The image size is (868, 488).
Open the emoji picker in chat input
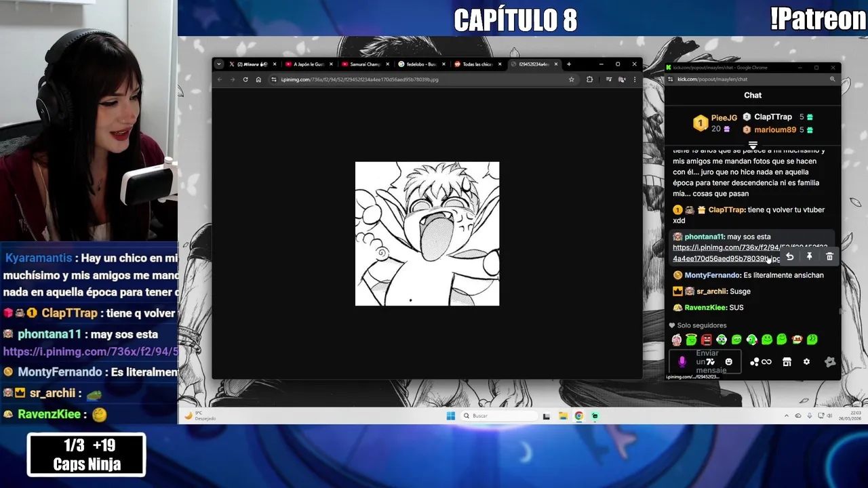click(729, 362)
